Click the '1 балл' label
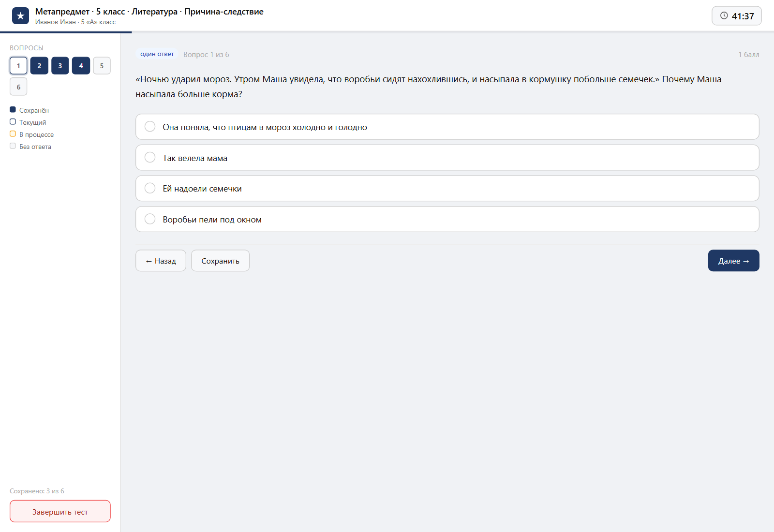Screen dimensions: 774x532 point(748,55)
